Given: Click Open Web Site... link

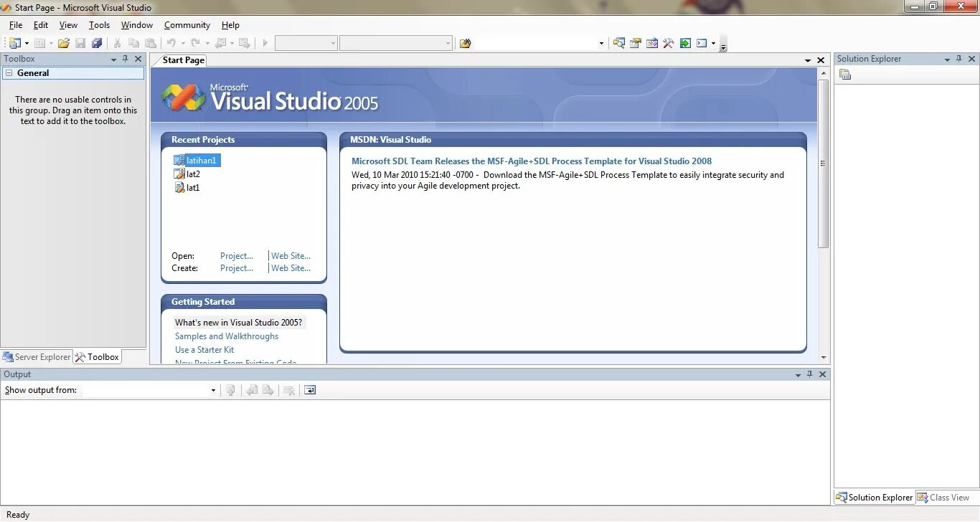Looking at the screenshot, I should [291, 256].
